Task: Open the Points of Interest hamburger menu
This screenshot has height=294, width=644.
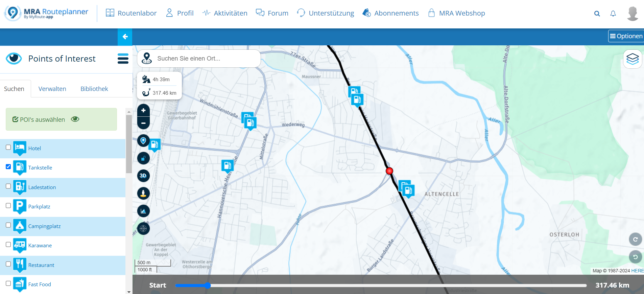Action: pyautogui.click(x=123, y=59)
